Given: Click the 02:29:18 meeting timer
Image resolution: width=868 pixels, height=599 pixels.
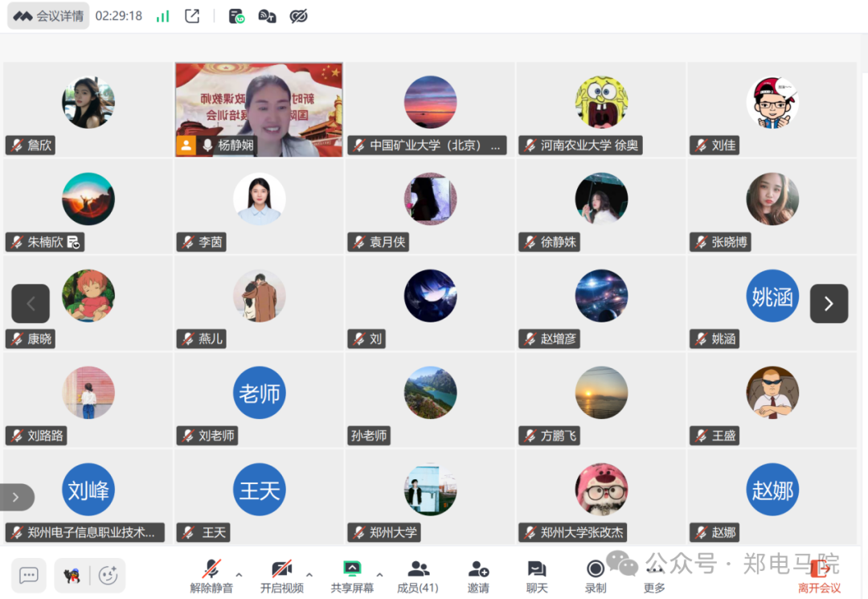Looking at the screenshot, I should pos(118,16).
